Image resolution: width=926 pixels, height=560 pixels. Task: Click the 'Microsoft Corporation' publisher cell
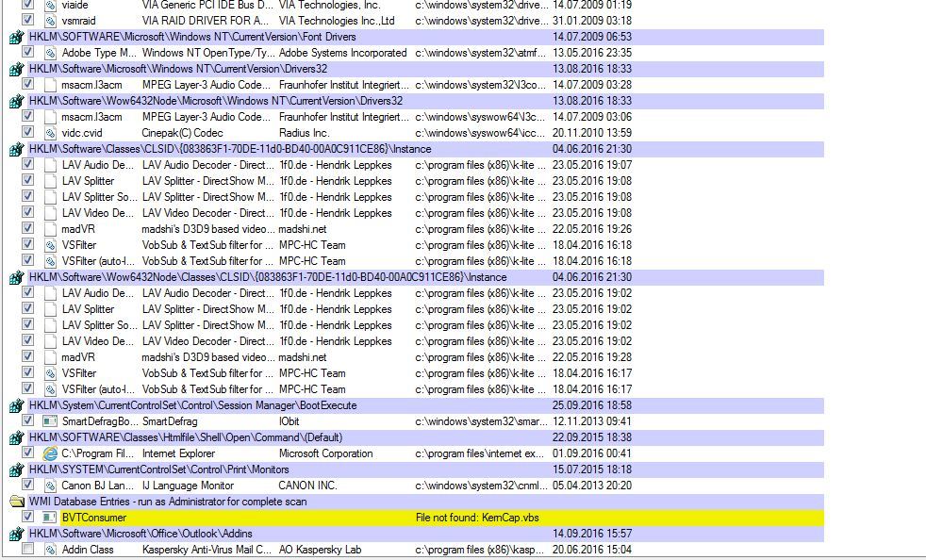326,453
